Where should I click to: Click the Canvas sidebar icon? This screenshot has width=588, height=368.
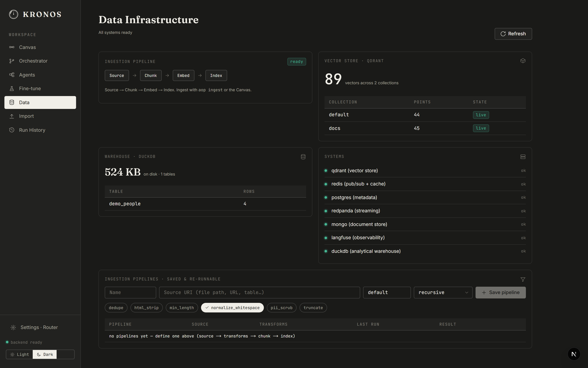click(12, 47)
